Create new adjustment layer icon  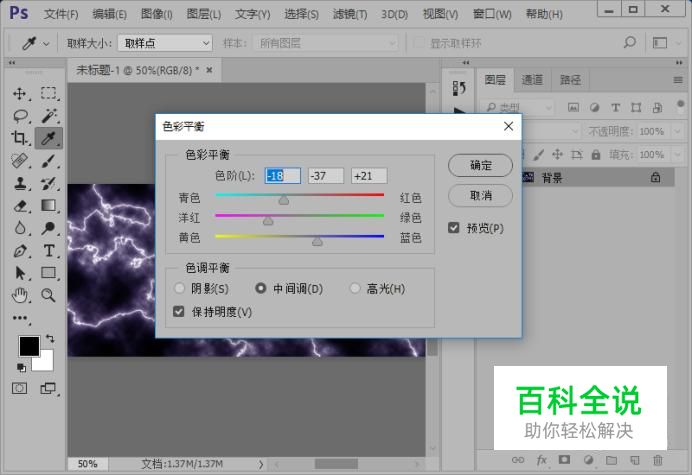tap(588, 460)
